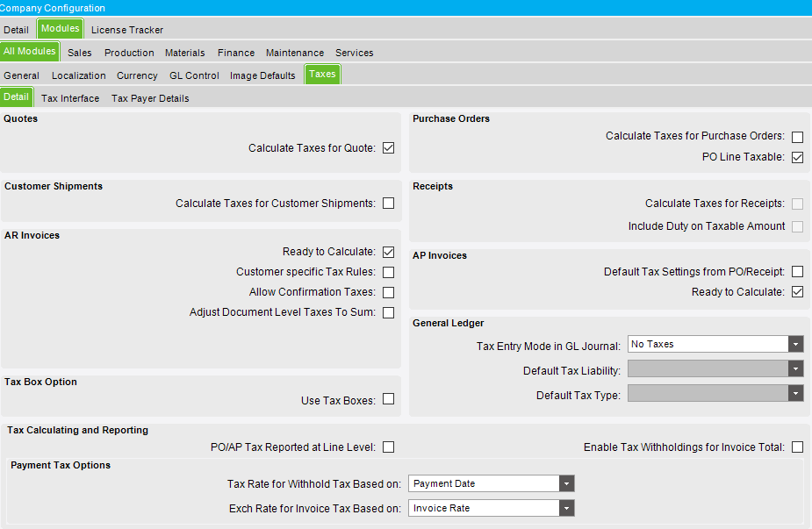Click the Payment Tax Options heading
The height and width of the screenshot is (529, 812).
(61, 465)
